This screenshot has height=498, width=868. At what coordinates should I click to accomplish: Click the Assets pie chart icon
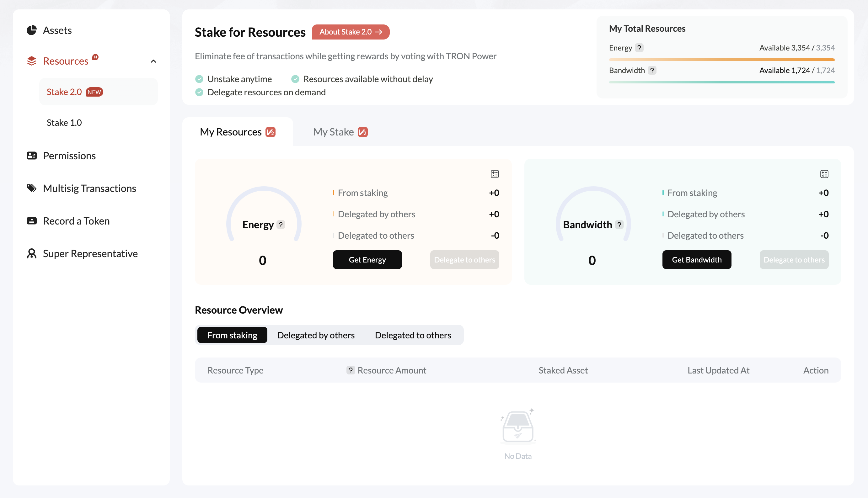coord(31,30)
